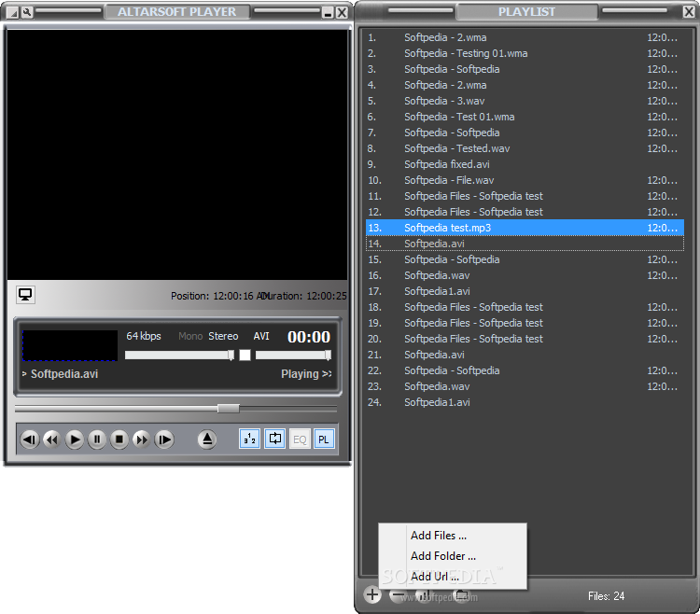Image resolution: width=700 pixels, height=614 pixels.
Task: Click the AVI format label
Action: pos(261,336)
